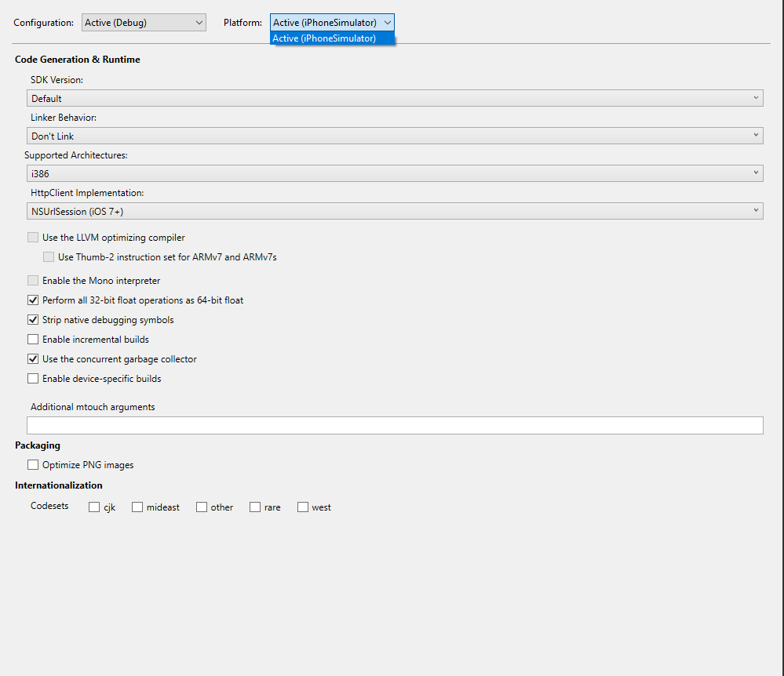Toggle Use the LLVM optimizing compiler checkbox
784x676 pixels.
click(x=33, y=238)
